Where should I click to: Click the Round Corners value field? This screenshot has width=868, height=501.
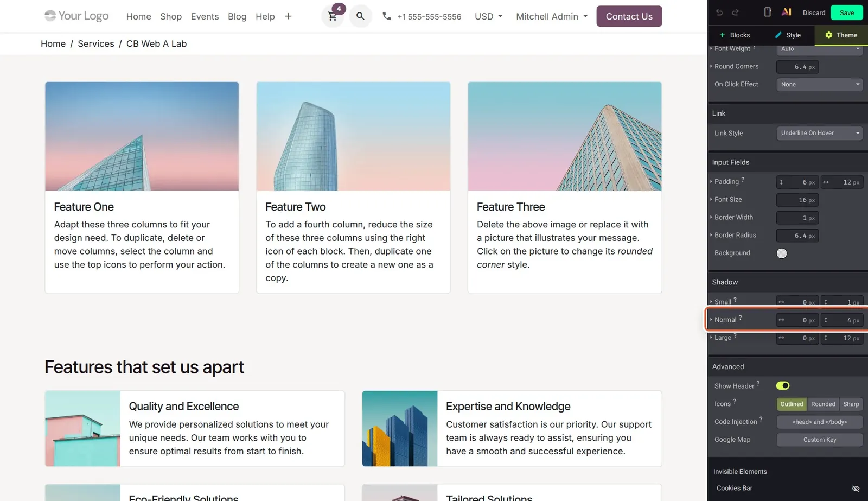tap(797, 67)
